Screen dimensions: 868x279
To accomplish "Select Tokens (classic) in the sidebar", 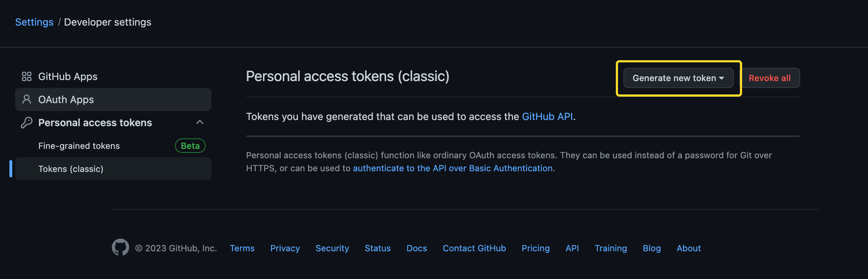I will (x=71, y=169).
